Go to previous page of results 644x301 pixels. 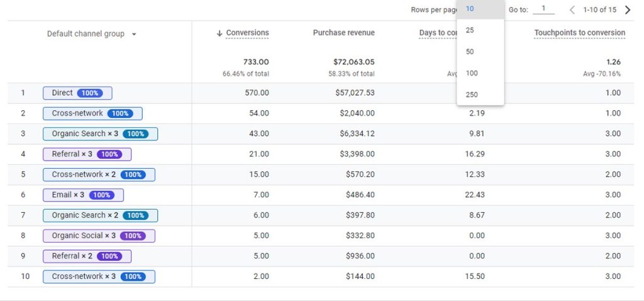[572, 10]
